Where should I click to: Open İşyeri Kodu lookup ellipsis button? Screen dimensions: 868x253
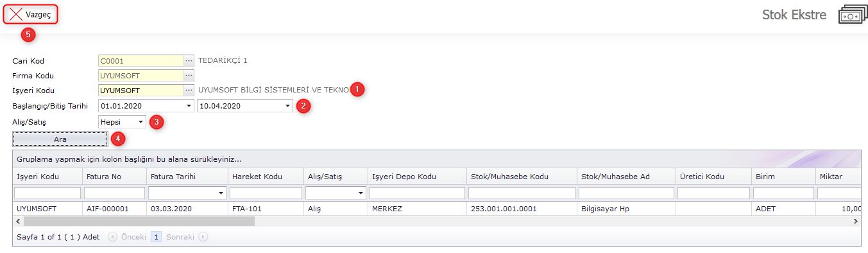pos(189,91)
